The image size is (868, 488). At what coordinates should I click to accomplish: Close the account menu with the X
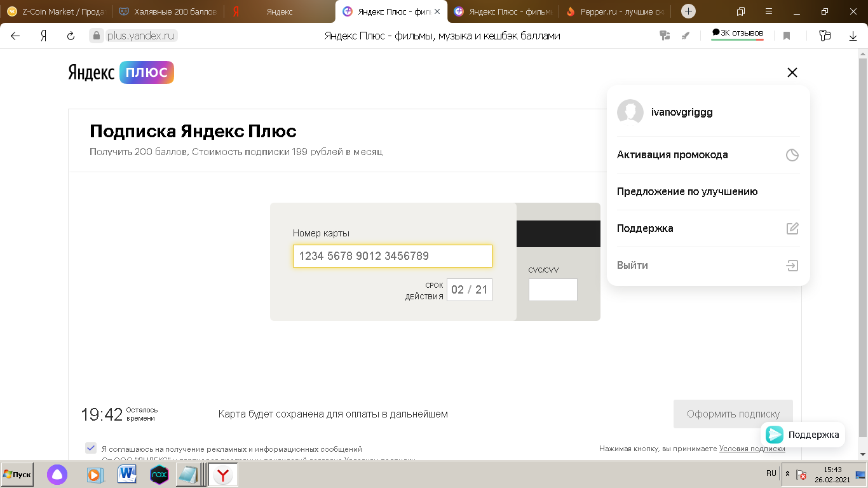point(792,72)
